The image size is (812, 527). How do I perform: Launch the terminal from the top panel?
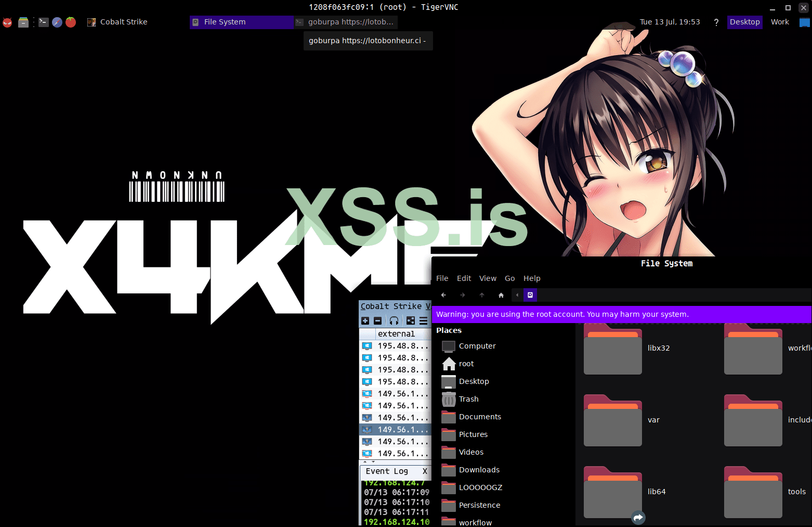coord(44,22)
